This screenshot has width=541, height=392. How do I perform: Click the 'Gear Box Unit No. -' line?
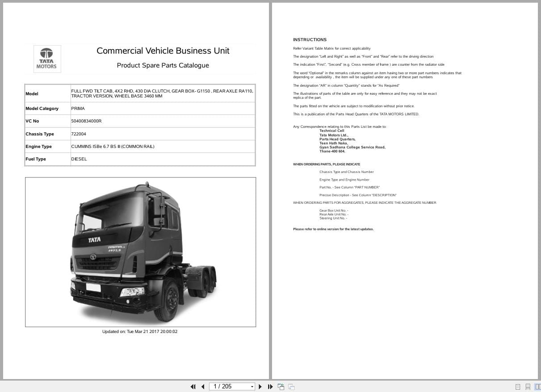pyautogui.click(x=334, y=211)
